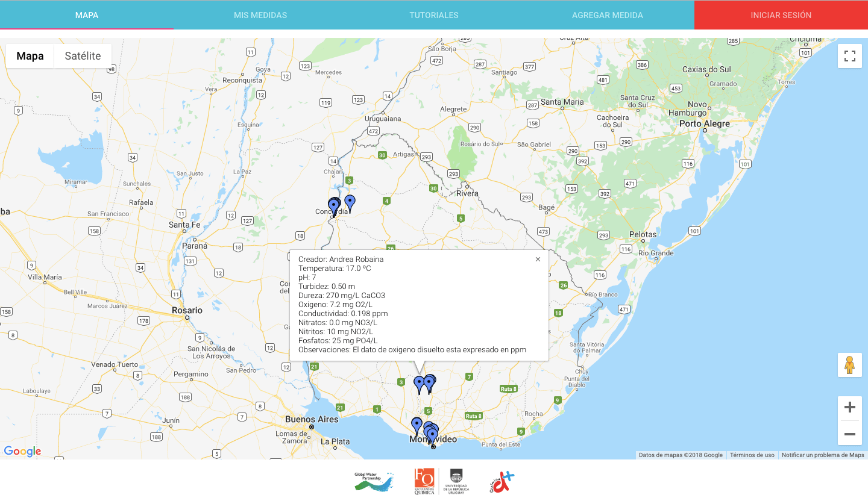
Task: Zoom out with the minus button
Action: click(850, 434)
